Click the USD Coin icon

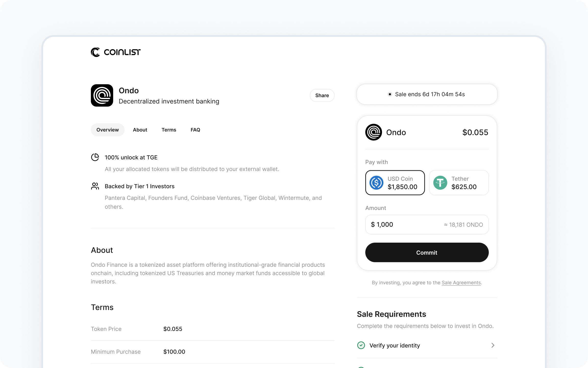point(376,183)
